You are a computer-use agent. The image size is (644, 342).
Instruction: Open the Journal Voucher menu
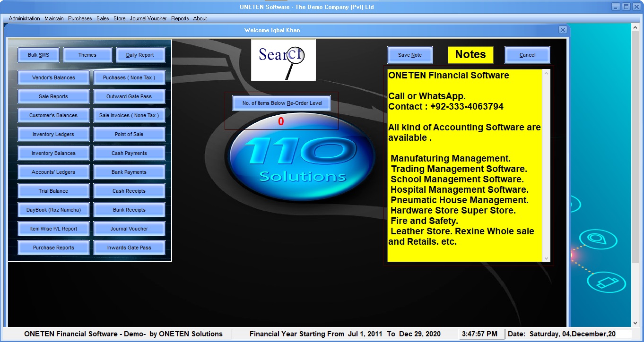click(x=148, y=18)
